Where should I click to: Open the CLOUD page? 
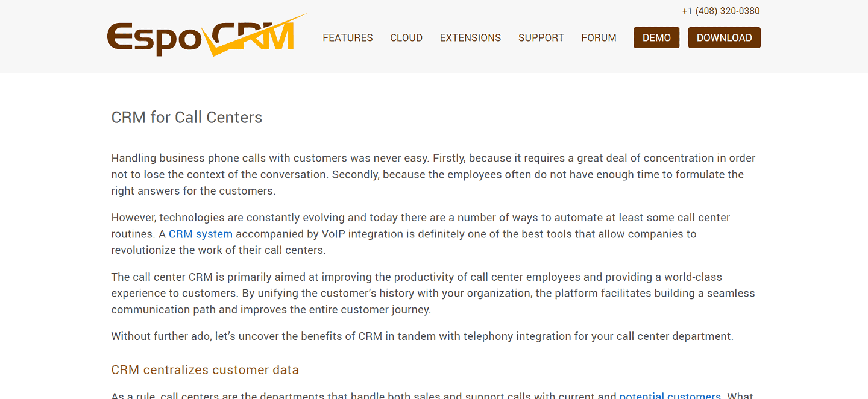coord(406,37)
